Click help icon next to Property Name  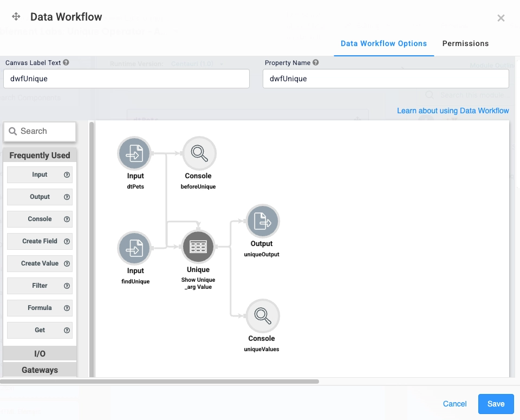316,62
